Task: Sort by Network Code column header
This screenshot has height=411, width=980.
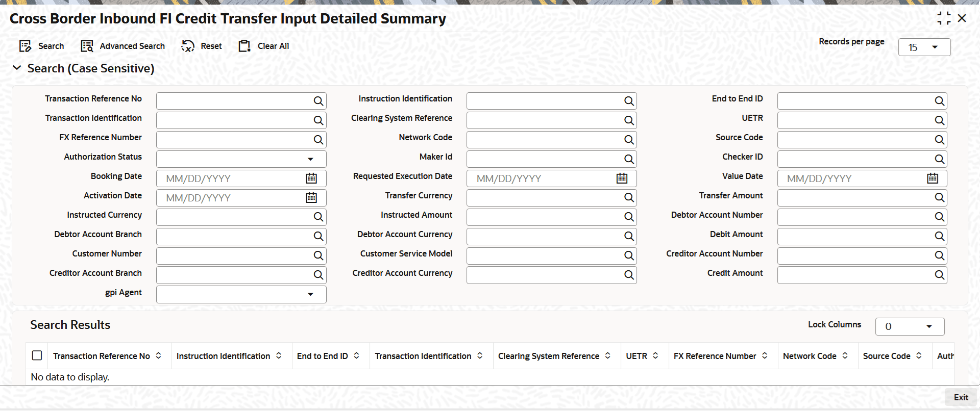Action: coord(845,355)
